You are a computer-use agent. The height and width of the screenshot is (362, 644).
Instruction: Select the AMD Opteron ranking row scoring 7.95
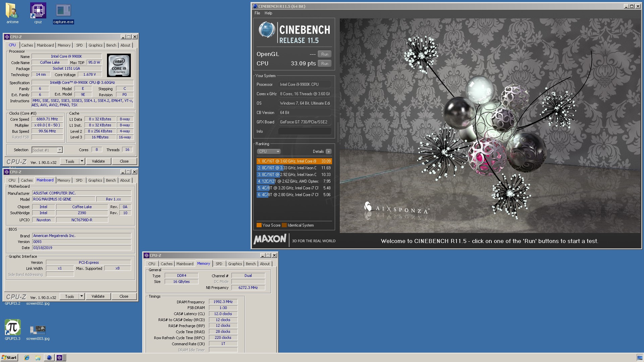[294, 181]
